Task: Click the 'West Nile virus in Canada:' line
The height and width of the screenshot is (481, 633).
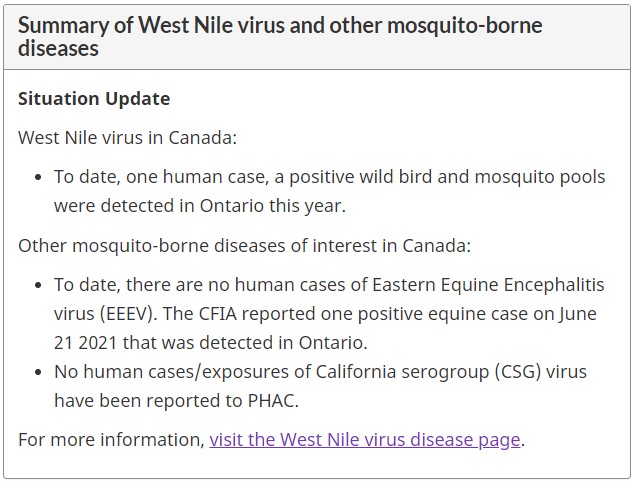Action: (x=128, y=138)
